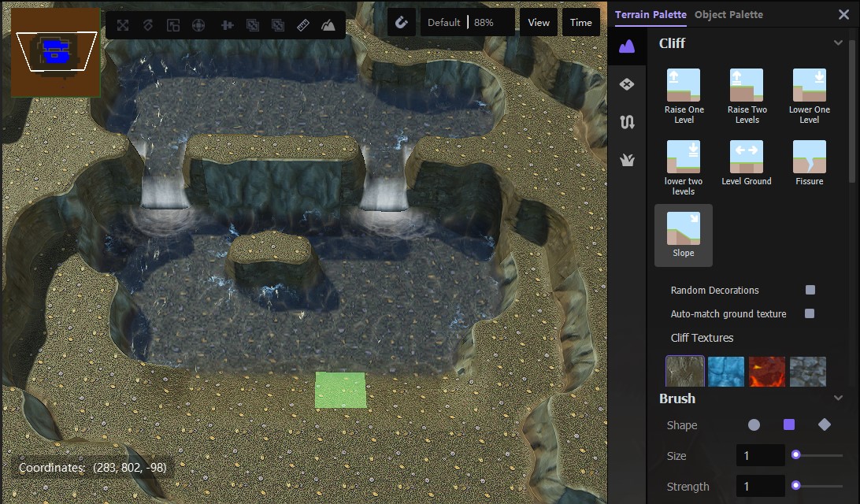Switch to the Object Palette tab

728,15
